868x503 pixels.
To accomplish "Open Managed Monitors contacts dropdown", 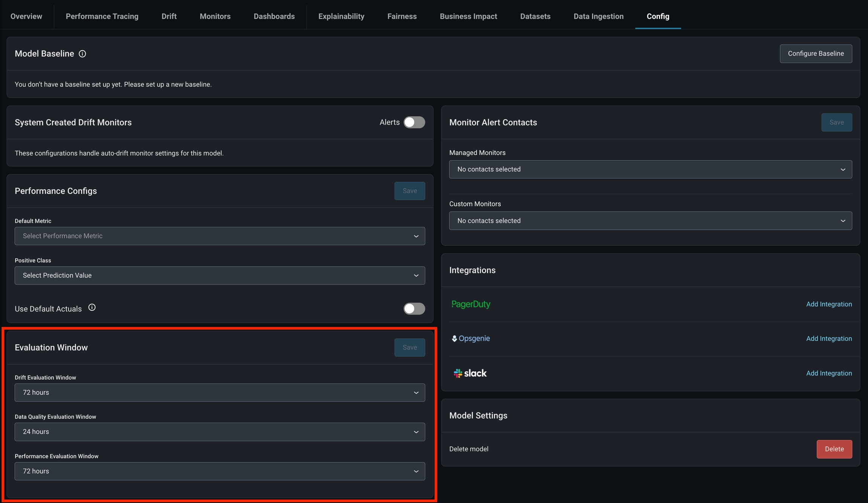I will pos(650,169).
